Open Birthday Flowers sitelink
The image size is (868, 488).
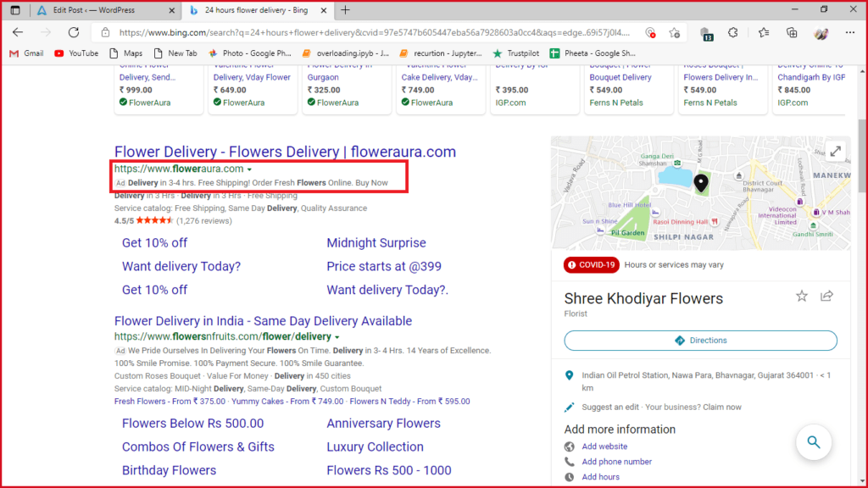point(169,470)
